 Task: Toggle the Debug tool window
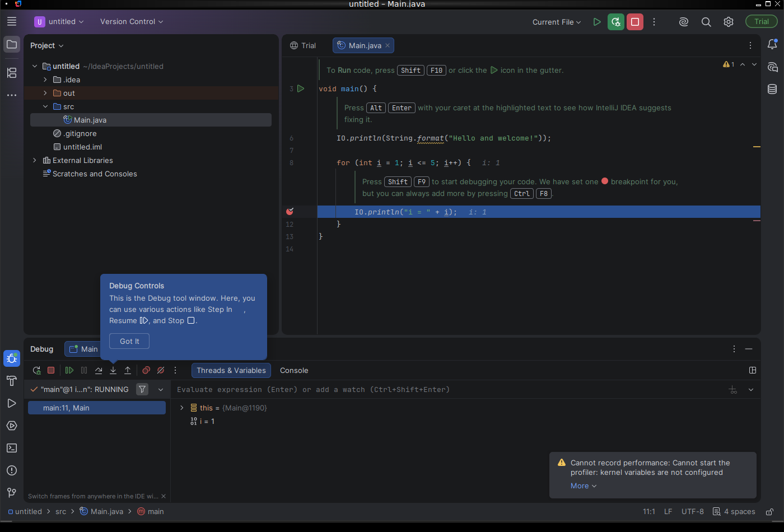click(x=12, y=358)
